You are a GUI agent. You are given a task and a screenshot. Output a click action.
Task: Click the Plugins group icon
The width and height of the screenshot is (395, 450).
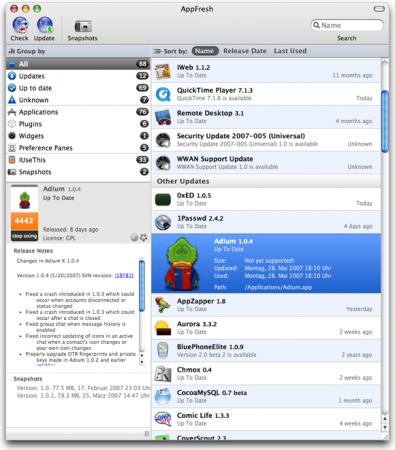pyautogui.click(x=12, y=124)
